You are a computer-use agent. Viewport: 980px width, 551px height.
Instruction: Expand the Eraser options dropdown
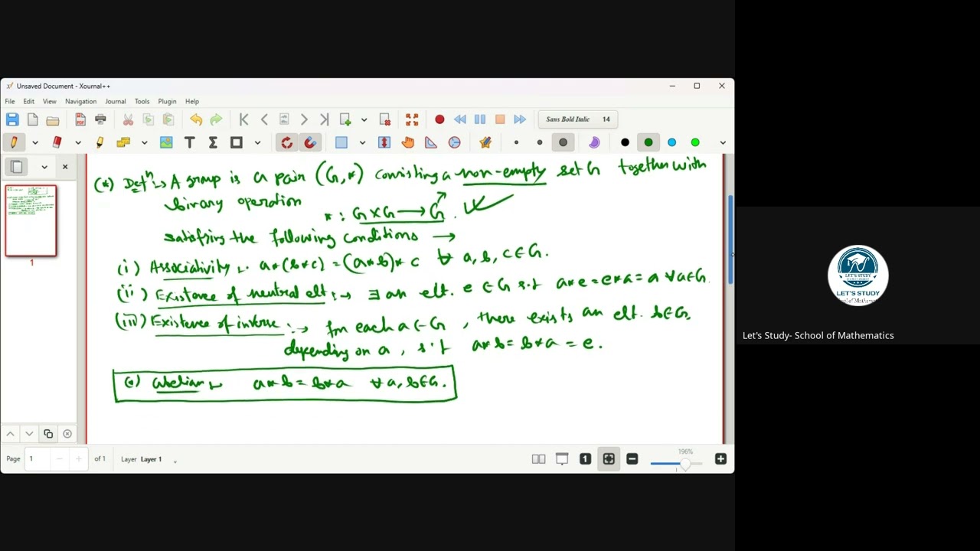tap(77, 142)
